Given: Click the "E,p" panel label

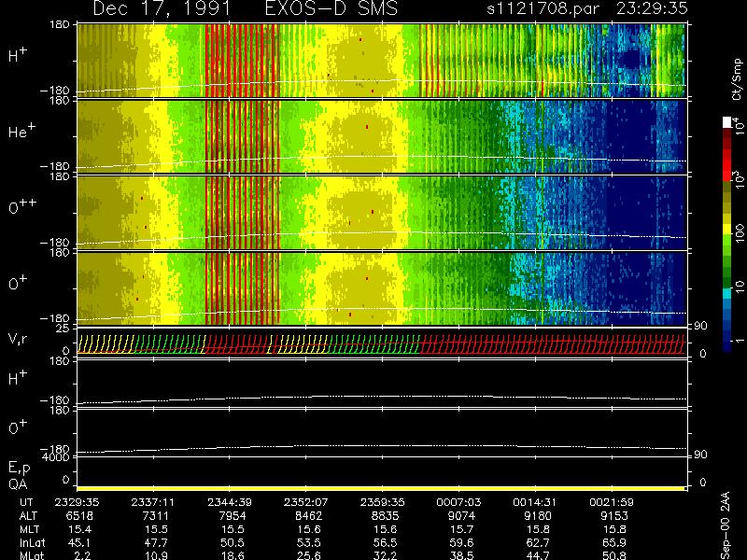Looking at the screenshot, I should click(x=19, y=469).
